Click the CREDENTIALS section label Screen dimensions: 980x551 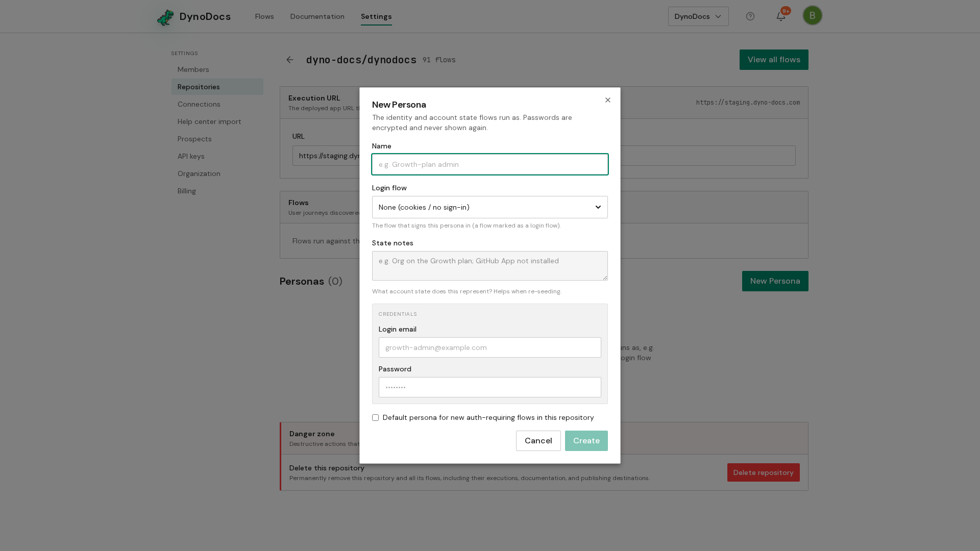398,314
